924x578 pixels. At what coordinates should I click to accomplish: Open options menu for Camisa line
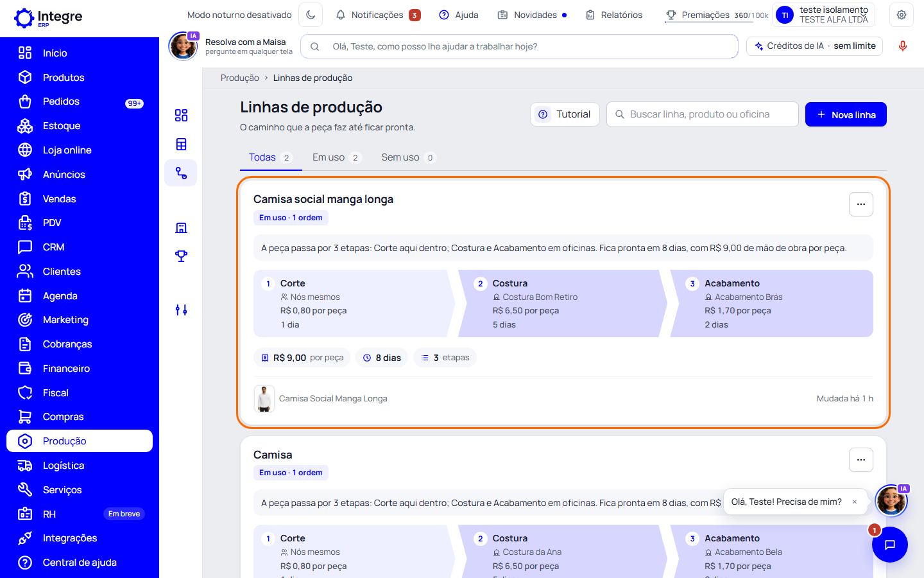pyautogui.click(x=861, y=460)
